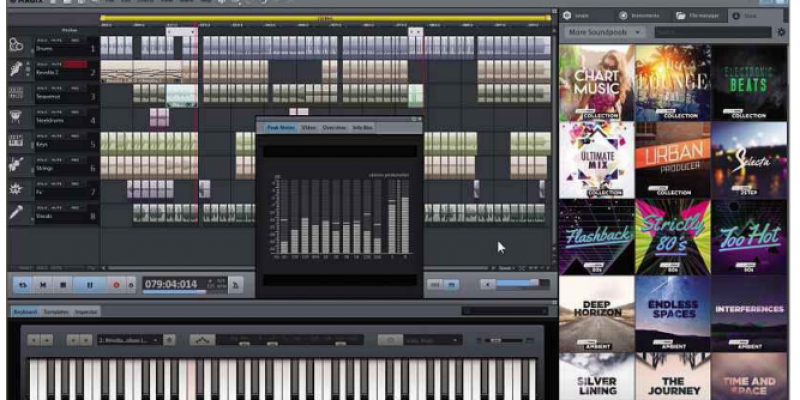Solo the Sequencer track
Image resolution: width=800 pixels, height=400 pixels.
(41, 88)
